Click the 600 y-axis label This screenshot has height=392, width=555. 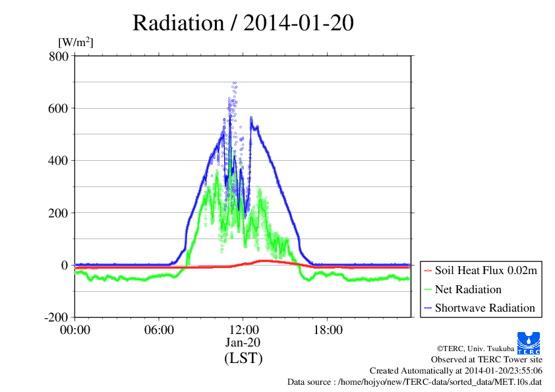(59, 108)
